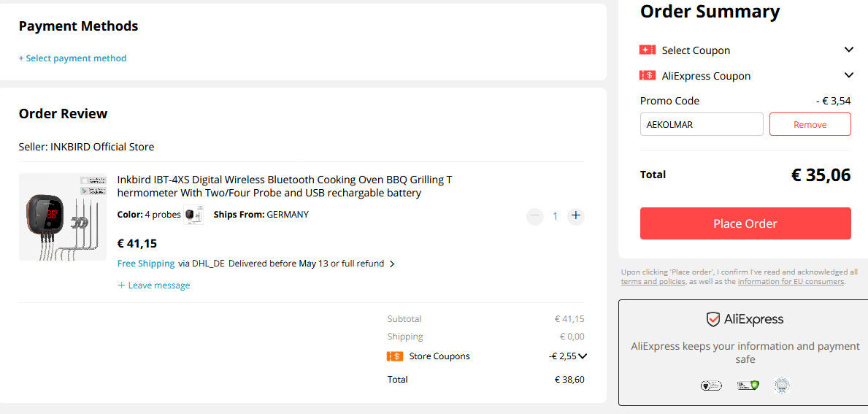Image resolution: width=868 pixels, height=414 pixels.
Task: Increase quantity with the plus button
Action: point(576,216)
